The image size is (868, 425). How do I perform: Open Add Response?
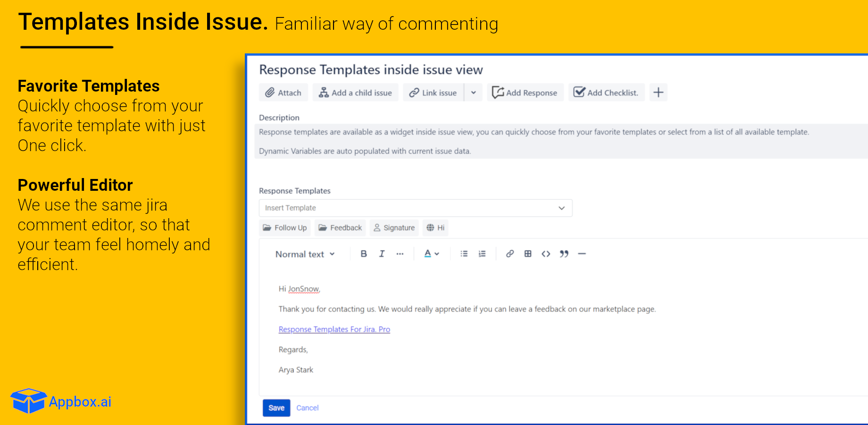[x=525, y=92]
